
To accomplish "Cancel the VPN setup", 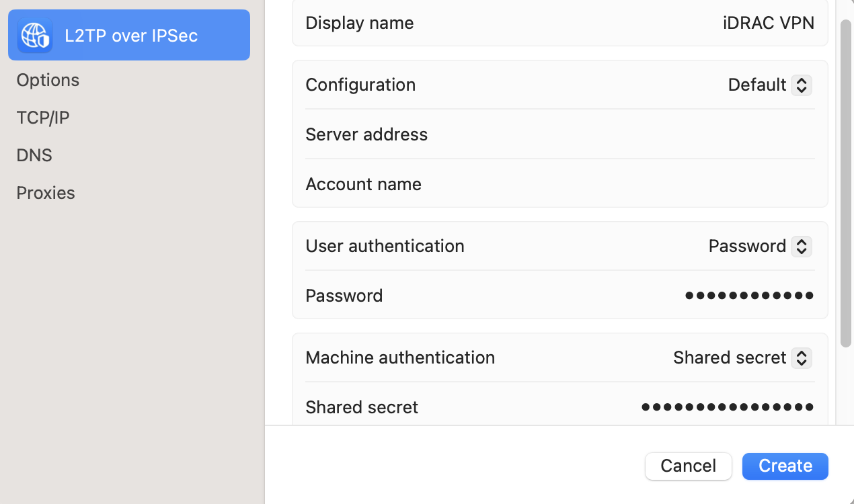I will pyautogui.click(x=689, y=466).
